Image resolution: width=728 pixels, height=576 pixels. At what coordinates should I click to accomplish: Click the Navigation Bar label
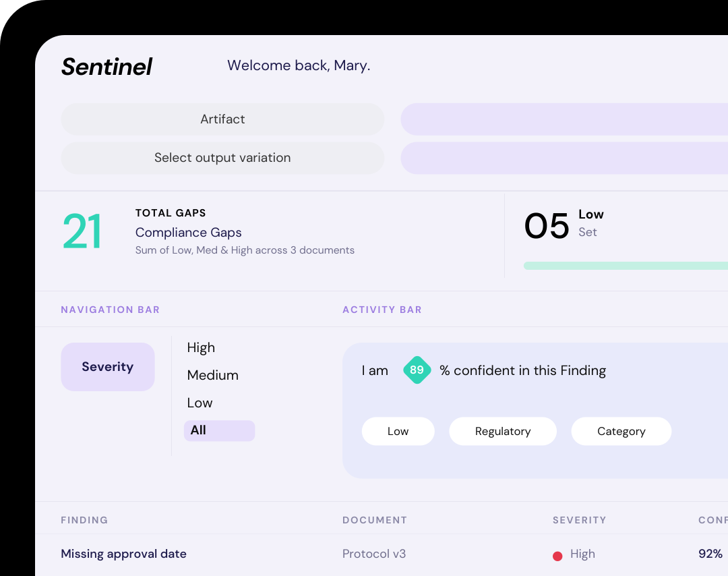click(x=111, y=310)
